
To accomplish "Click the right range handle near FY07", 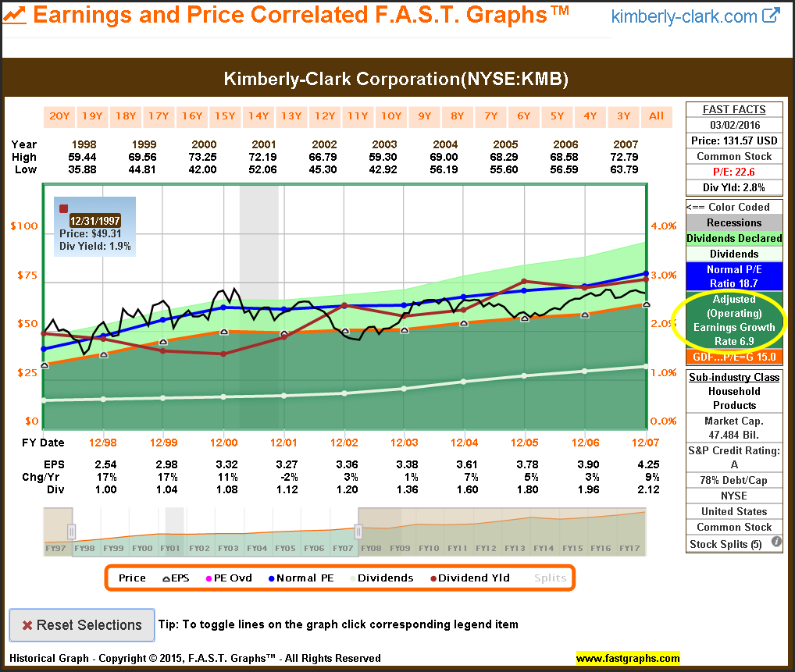I will (358, 532).
